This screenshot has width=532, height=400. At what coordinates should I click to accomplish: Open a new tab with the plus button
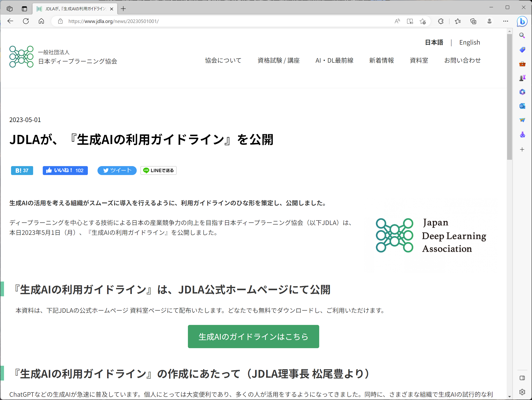pyautogui.click(x=123, y=9)
